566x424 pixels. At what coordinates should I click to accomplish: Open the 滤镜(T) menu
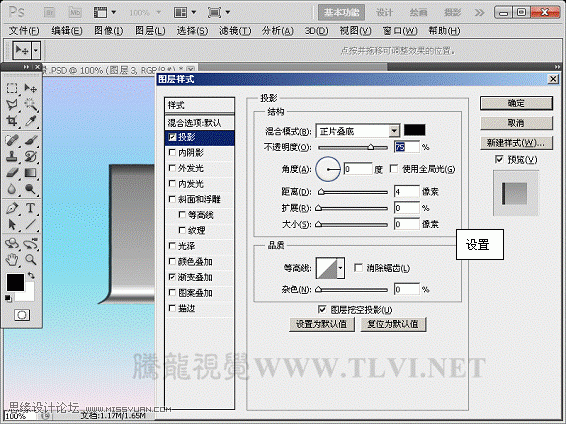(x=235, y=31)
